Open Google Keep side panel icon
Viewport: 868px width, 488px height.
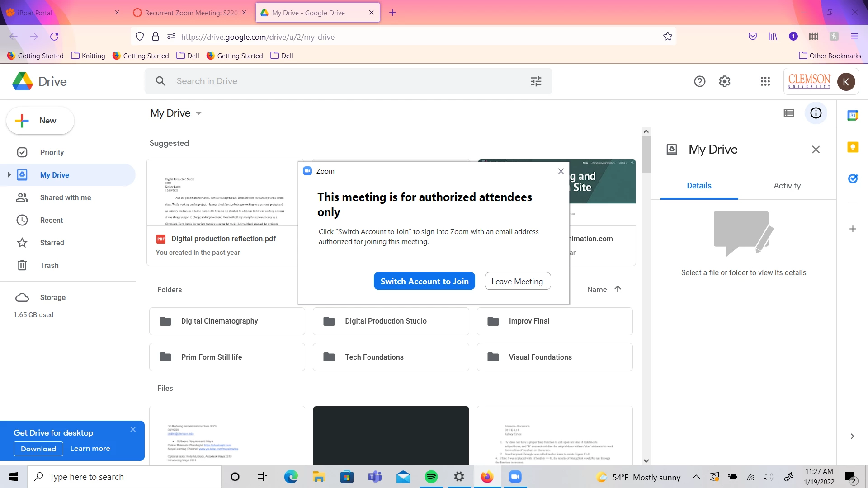tap(853, 147)
